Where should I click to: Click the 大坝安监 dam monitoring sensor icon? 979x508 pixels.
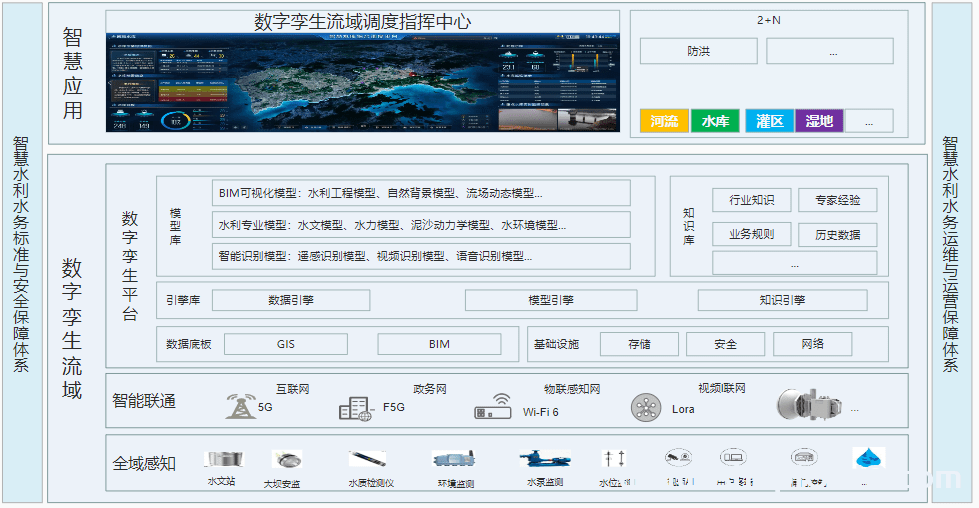pyautogui.click(x=287, y=460)
